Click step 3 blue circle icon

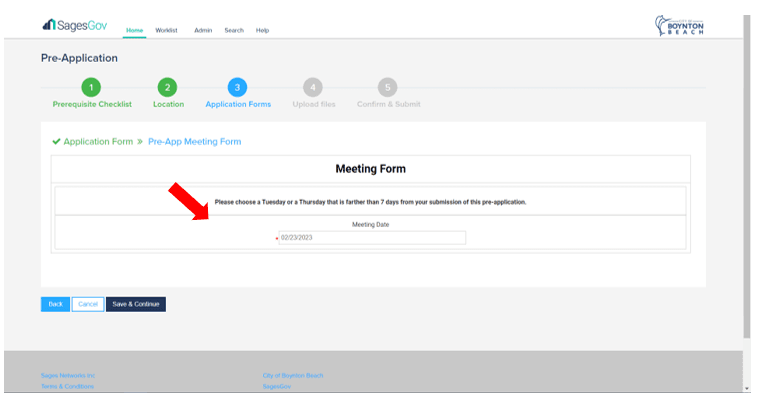(x=238, y=88)
